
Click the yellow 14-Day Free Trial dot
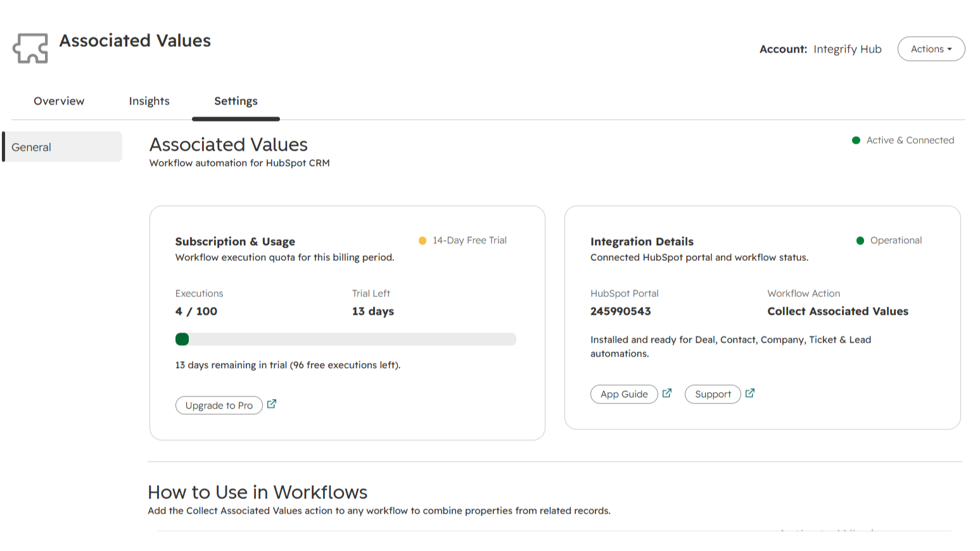click(423, 241)
